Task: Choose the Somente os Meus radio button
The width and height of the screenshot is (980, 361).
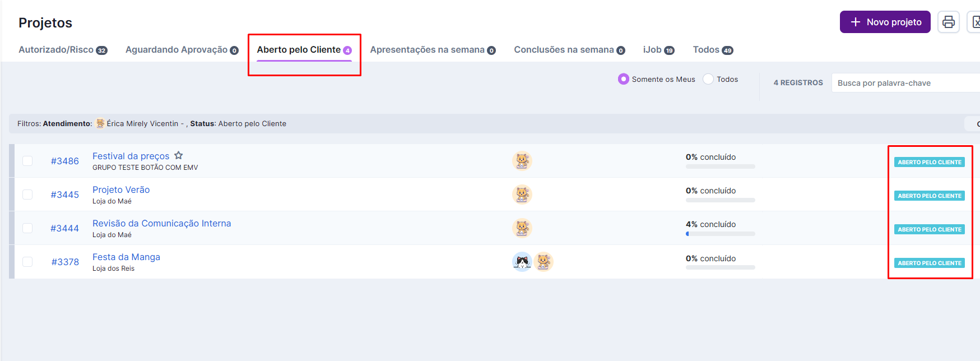Action: [x=623, y=79]
